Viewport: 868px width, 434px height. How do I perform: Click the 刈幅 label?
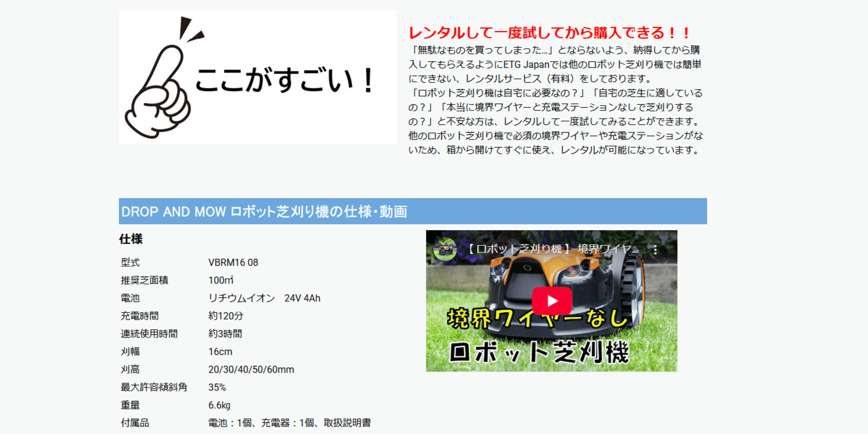tap(130, 351)
